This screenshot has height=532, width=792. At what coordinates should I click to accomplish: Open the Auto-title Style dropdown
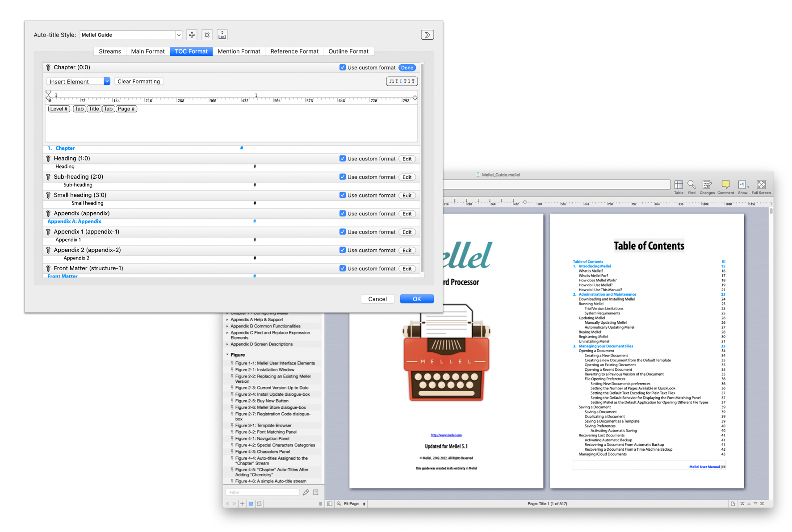pos(179,35)
